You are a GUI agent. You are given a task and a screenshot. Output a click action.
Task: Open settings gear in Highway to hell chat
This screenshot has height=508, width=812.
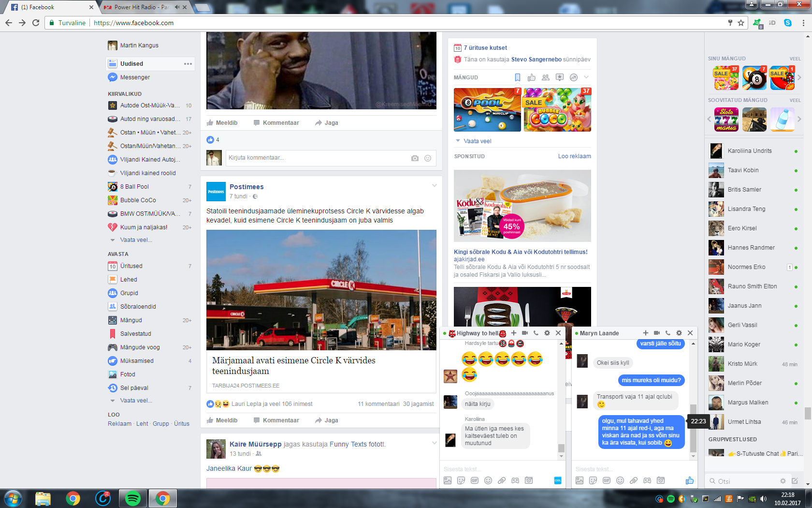click(x=547, y=333)
